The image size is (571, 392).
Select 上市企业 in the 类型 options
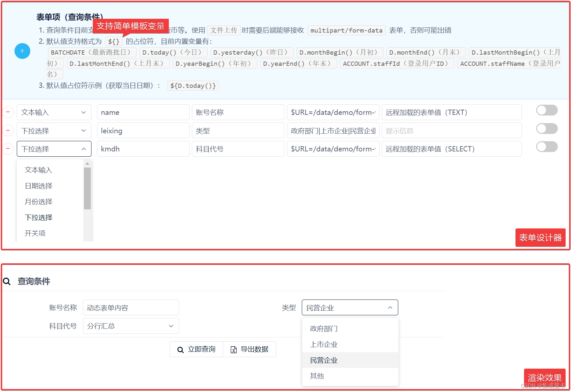350,345
